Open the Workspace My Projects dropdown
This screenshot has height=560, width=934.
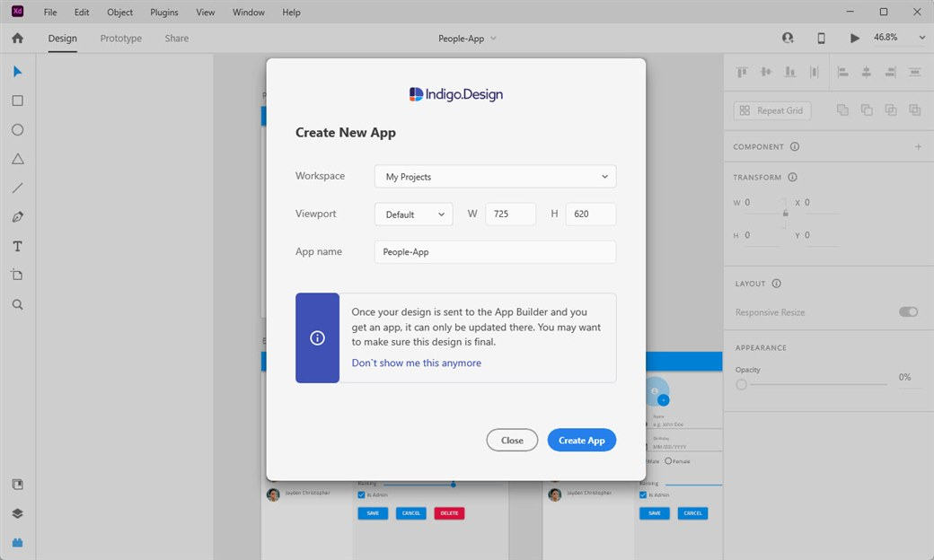tap(495, 176)
